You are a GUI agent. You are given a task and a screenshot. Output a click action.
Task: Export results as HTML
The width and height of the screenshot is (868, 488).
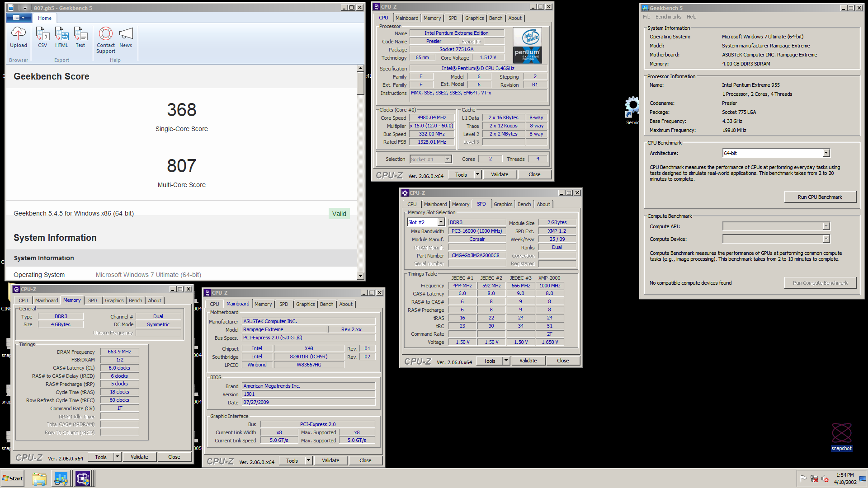point(61,37)
